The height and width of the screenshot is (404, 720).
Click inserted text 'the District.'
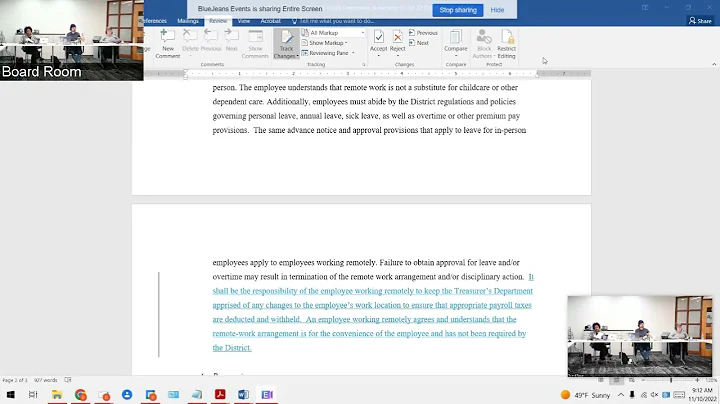click(x=232, y=348)
